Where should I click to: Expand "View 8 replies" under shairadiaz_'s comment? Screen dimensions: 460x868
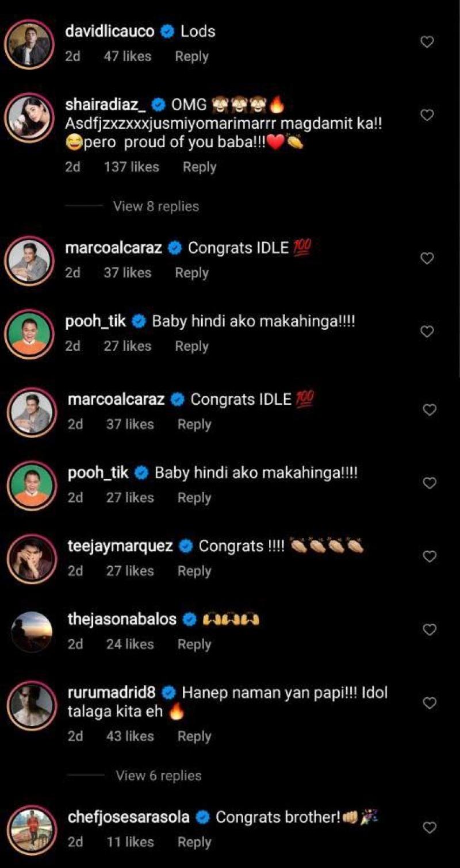tap(156, 206)
